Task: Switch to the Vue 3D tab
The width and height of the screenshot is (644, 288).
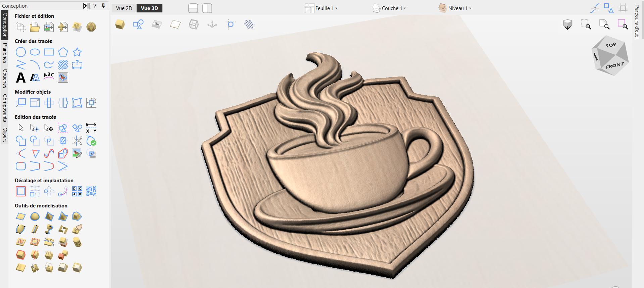Action: tap(149, 8)
